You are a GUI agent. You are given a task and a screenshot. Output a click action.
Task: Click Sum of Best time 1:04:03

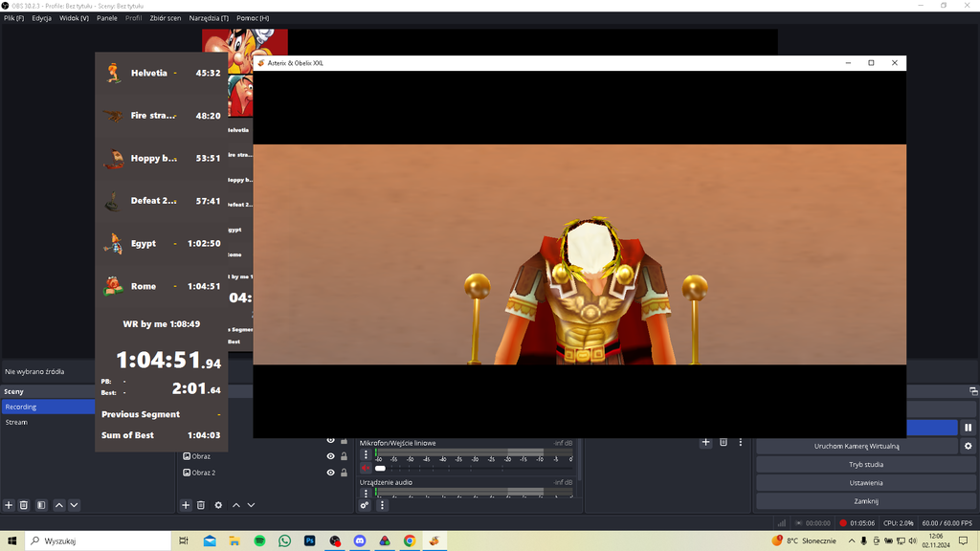(x=204, y=435)
